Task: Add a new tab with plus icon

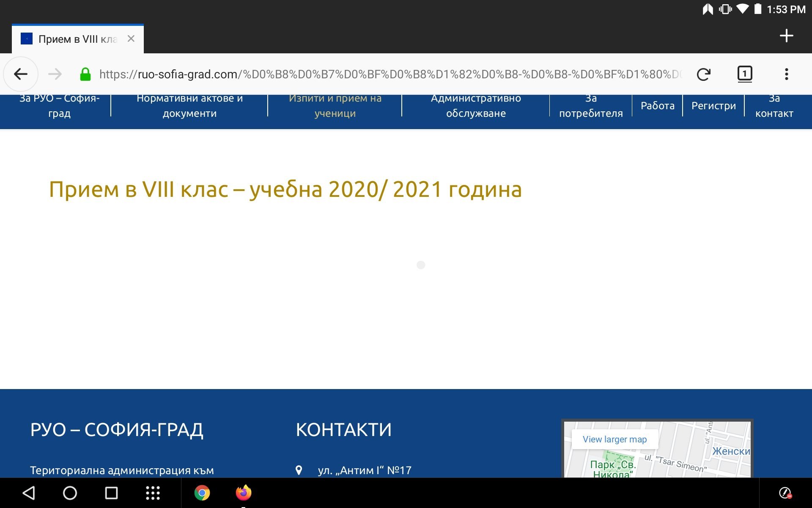Action: pyautogui.click(x=786, y=36)
